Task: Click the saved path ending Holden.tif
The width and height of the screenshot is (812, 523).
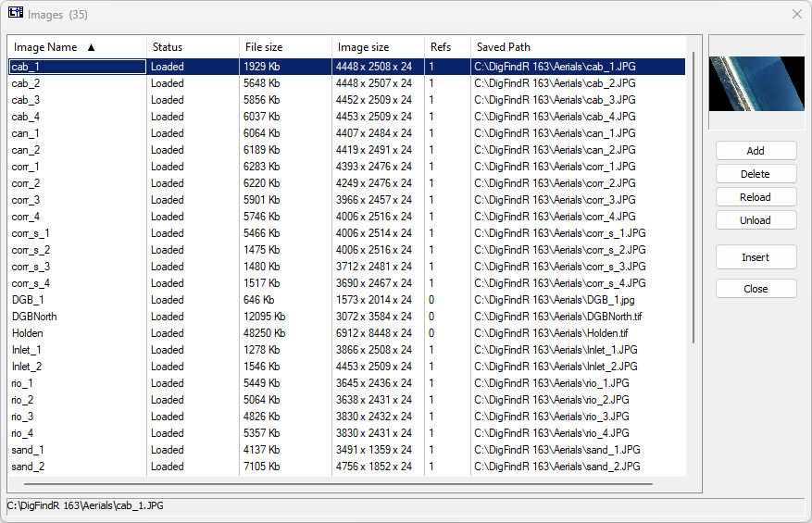Action: (x=552, y=333)
